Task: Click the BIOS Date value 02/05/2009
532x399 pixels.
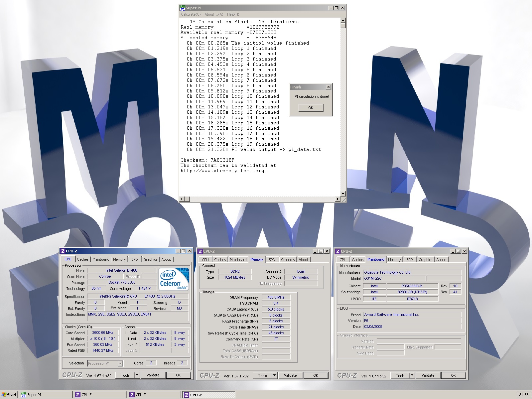Action: tap(412, 327)
